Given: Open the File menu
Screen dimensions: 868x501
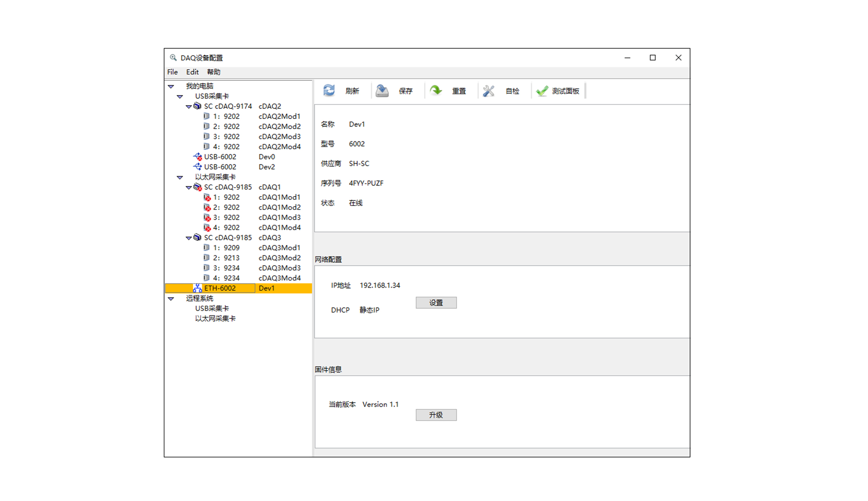Looking at the screenshot, I should click(x=172, y=72).
